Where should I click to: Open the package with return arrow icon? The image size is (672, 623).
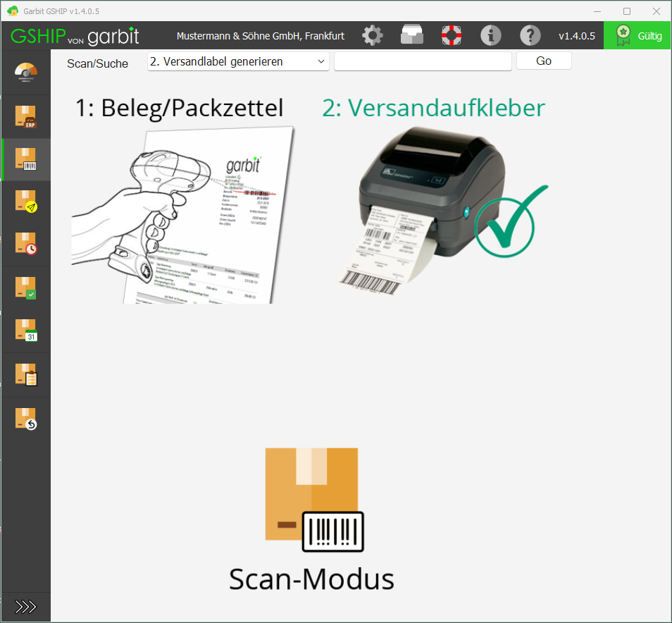26,419
